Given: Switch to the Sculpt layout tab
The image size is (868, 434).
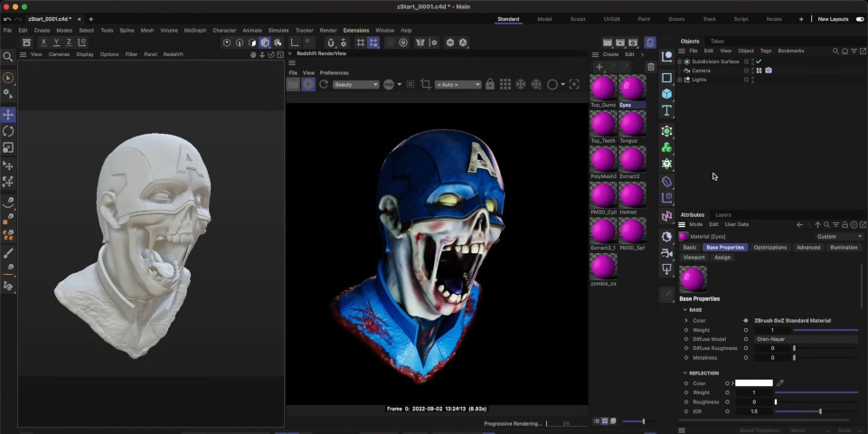Looking at the screenshot, I should (578, 19).
